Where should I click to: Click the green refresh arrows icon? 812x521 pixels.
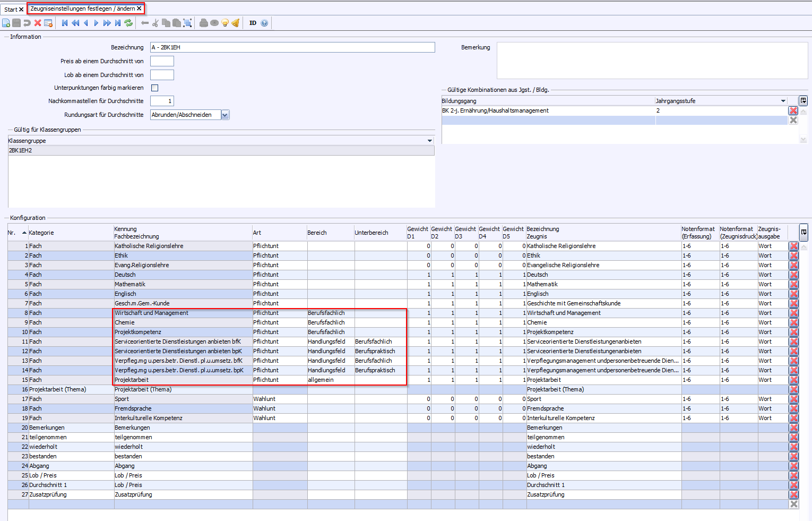click(128, 23)
